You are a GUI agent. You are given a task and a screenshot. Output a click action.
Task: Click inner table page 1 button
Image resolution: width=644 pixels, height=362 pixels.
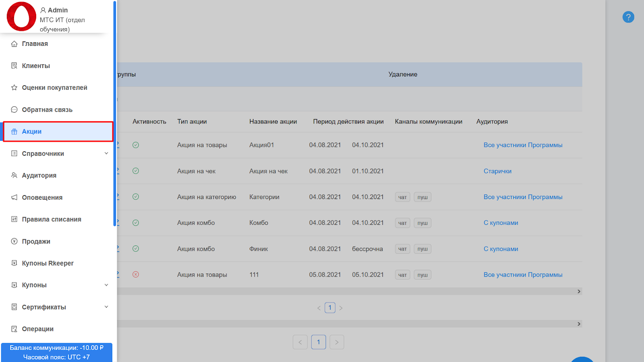click(x=330, y=308)
